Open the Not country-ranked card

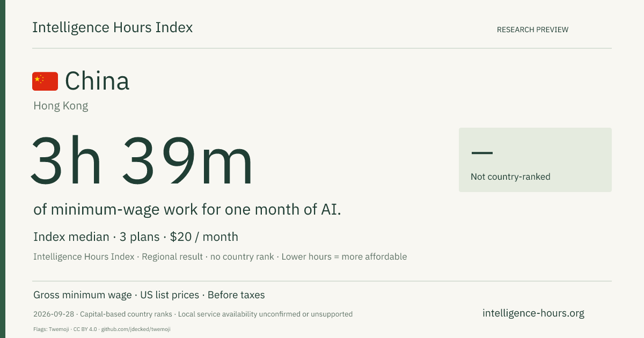(535, 160)
